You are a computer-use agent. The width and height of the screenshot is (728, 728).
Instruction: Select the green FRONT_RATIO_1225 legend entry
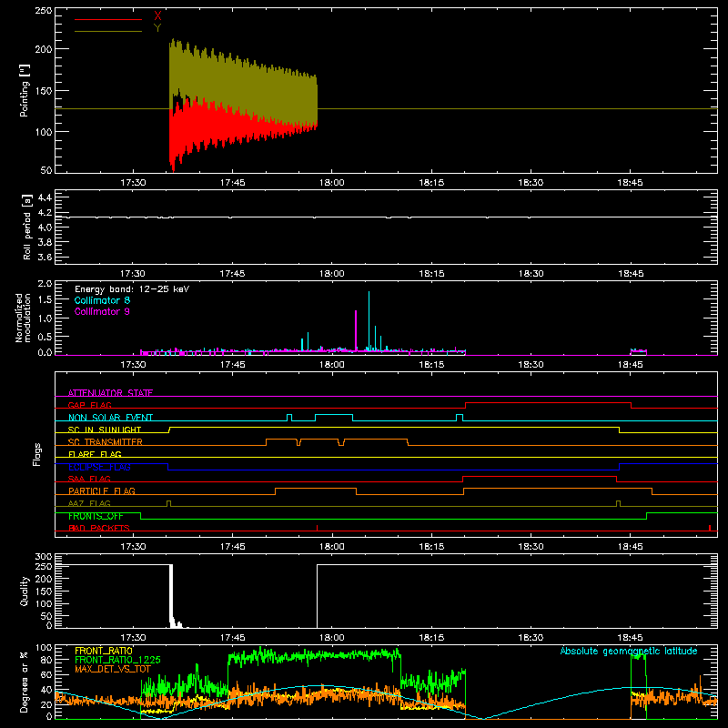click(x=117, y=660)
